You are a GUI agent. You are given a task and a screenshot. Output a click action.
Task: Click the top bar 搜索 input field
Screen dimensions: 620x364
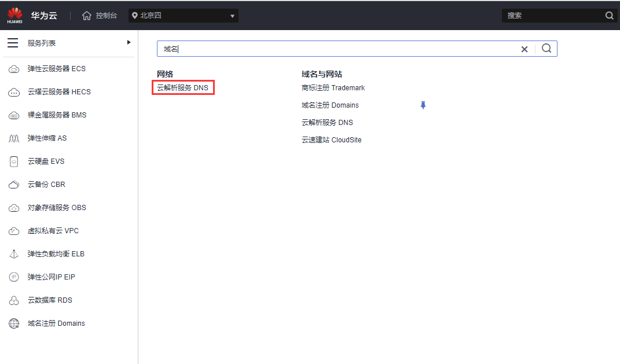[x=552, y=16]
